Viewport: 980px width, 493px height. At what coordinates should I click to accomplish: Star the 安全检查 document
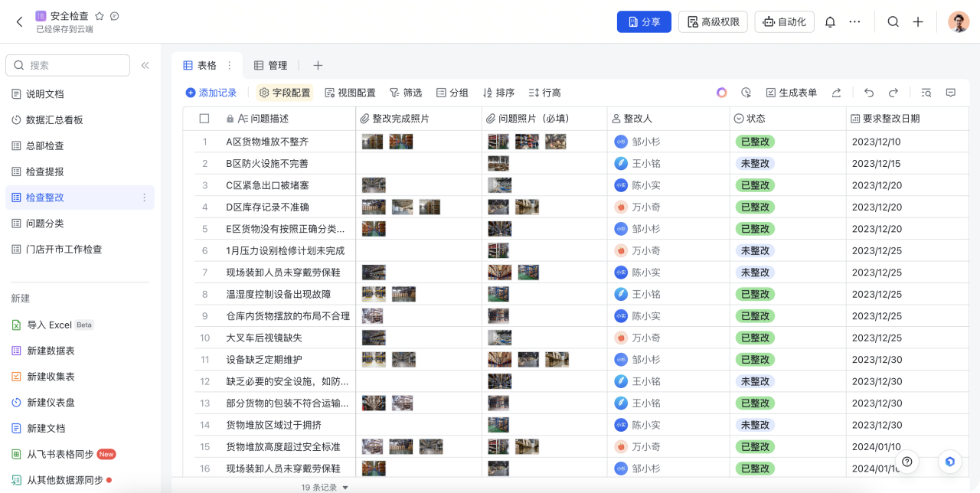point(100,15)
